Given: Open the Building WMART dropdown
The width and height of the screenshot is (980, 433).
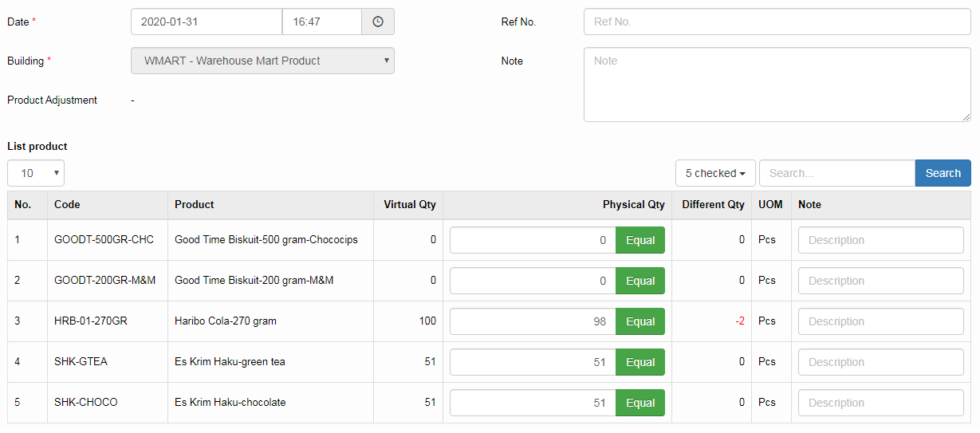Looking at the screenshot, I should coord(262,61).
